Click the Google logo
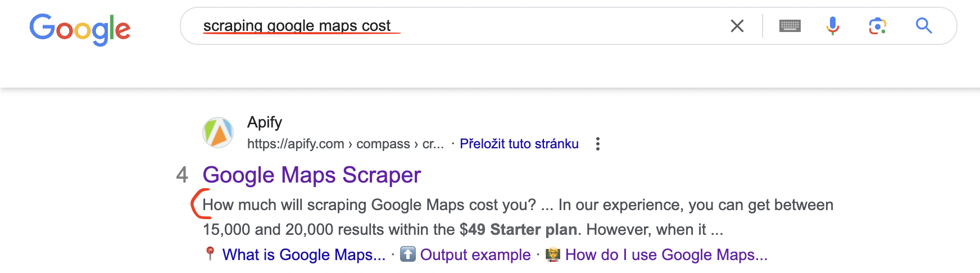This screenshot has width=980, height=273. pos(80,29)
